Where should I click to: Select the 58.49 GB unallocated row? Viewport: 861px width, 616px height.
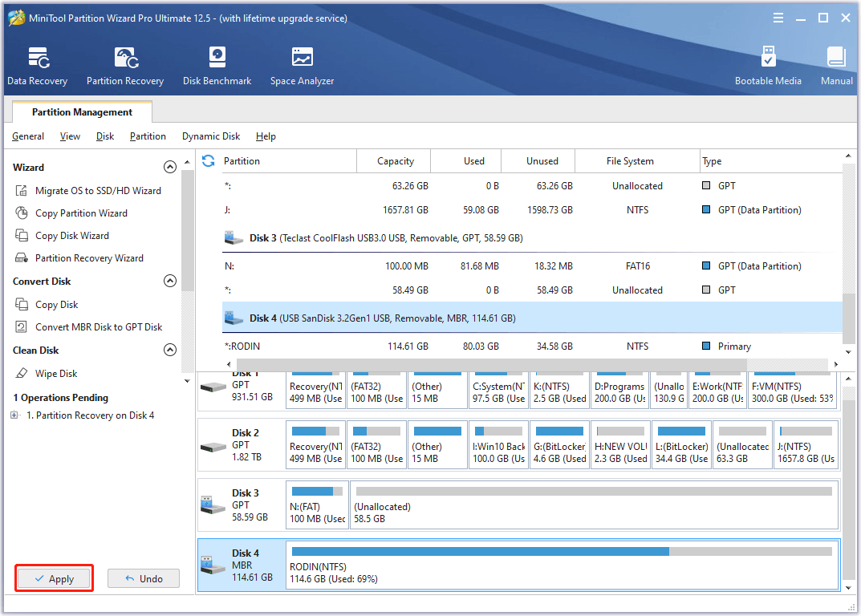point(531,290)
